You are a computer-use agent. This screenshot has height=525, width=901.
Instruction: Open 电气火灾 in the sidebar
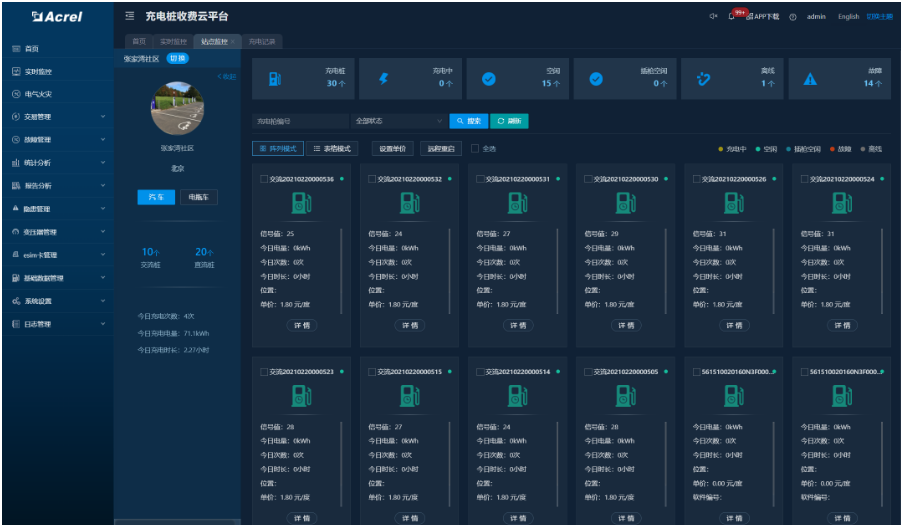(38, 94)
